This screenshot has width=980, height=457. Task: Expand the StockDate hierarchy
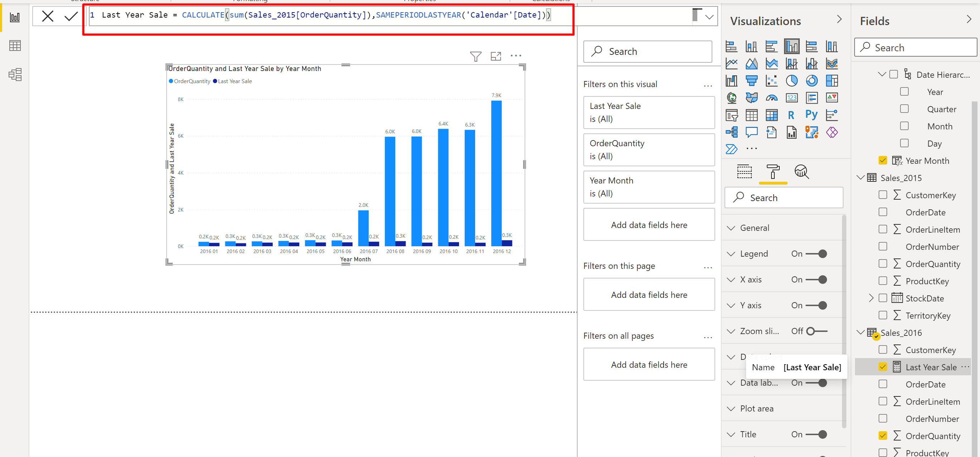click(x=871, y=298)
